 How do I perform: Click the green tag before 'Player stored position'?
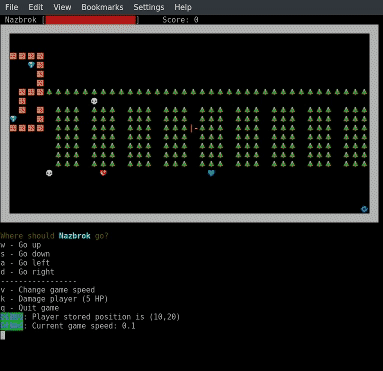12,317
